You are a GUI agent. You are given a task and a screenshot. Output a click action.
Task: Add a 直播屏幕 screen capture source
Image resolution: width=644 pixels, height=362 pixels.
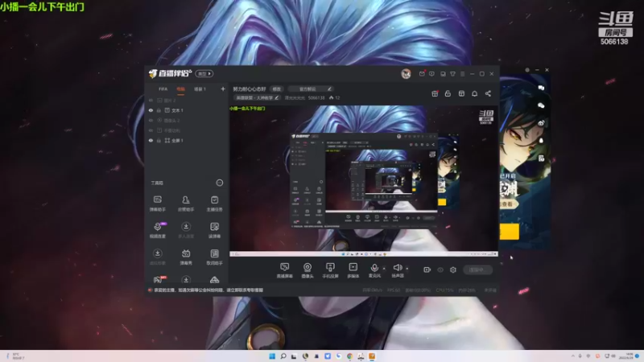pyautogui.click(x=285, y=270)
